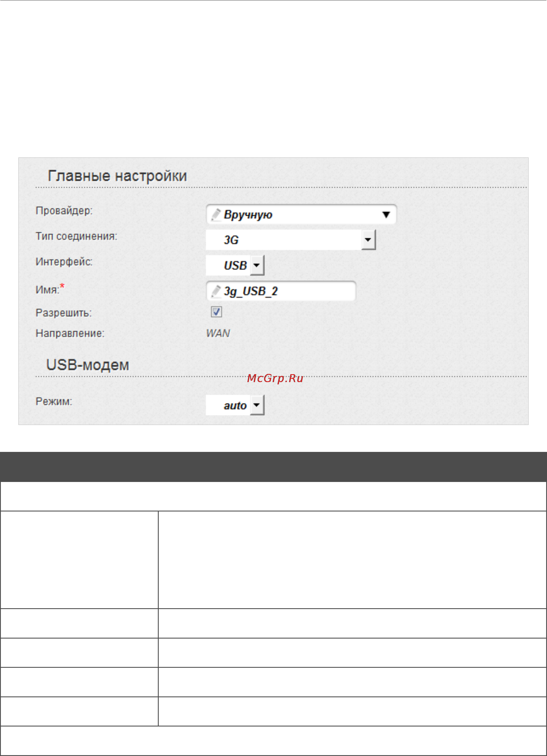547x756 pixels.
Task: Click the Интерфейс: label
Action: 64,262
